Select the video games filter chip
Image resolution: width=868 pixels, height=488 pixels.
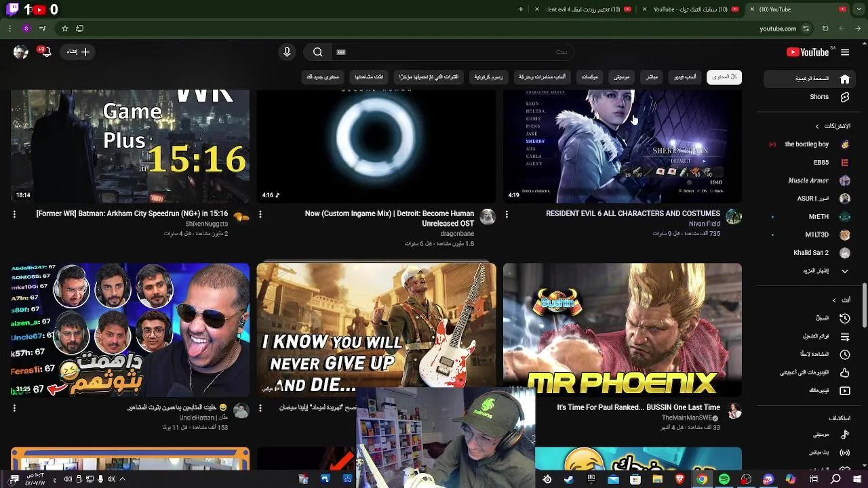685,77
